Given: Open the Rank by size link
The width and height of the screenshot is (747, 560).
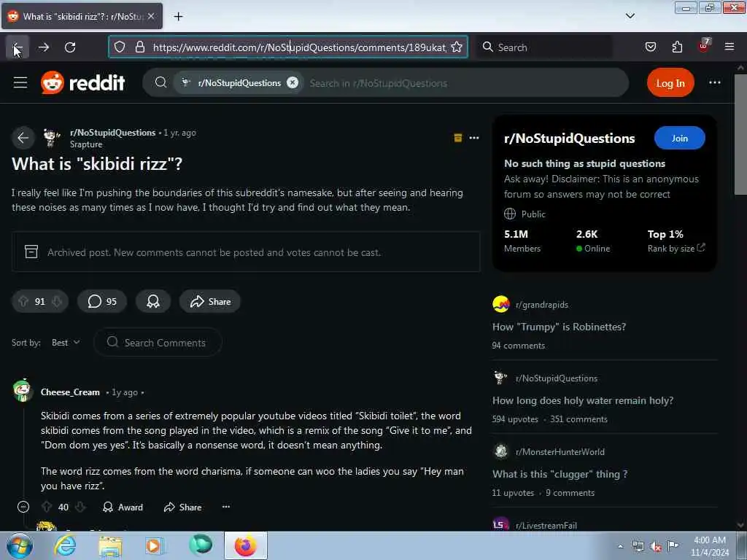Looking at the screenshot, I should 676,249.
